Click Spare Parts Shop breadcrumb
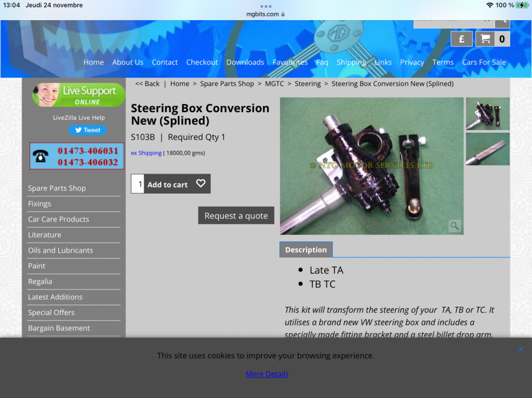 227,84
